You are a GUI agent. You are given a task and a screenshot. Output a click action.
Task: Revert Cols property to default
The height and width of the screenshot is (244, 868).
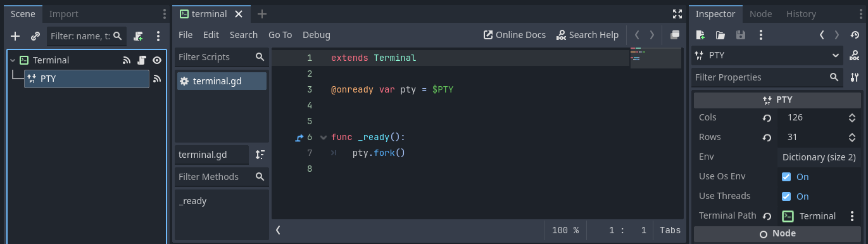click(x=767, y=118)
